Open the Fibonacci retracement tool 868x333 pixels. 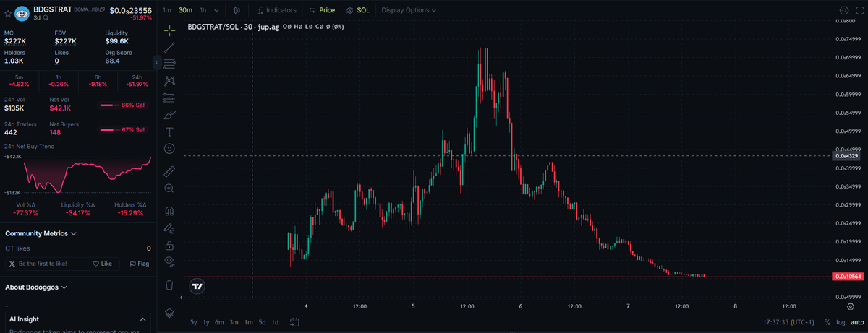(x=169, y=64)
